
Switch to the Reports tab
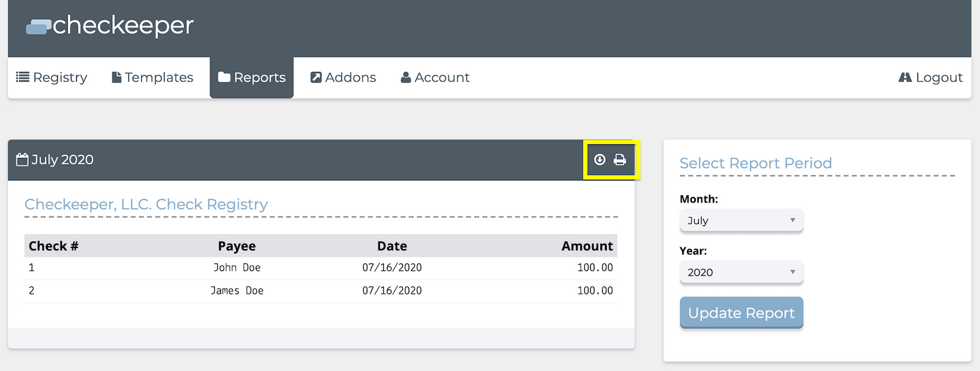tap(252, 78)
